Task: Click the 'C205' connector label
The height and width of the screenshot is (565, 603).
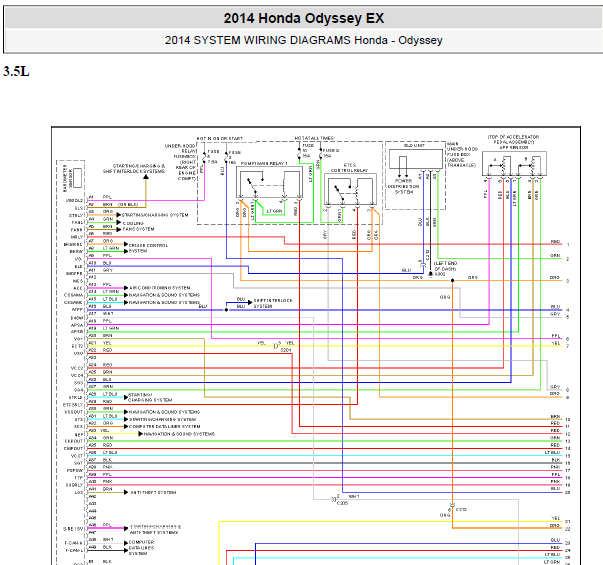Action: point(342,503)
